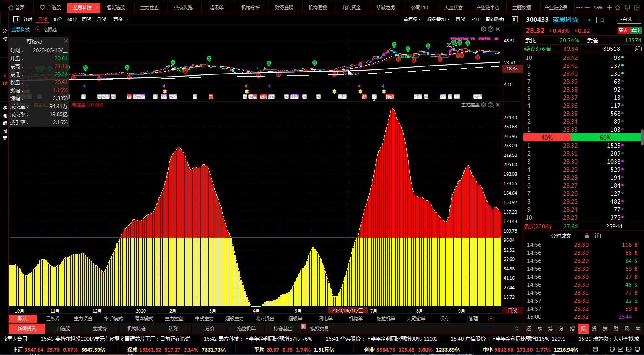Click the price alert bell icon
The height and width of the screenshot is (355, 644).
point(602,20)
